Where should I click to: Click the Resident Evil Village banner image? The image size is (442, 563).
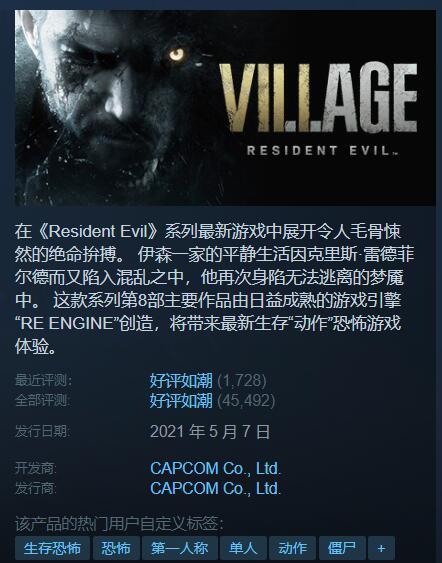point(225,108)
